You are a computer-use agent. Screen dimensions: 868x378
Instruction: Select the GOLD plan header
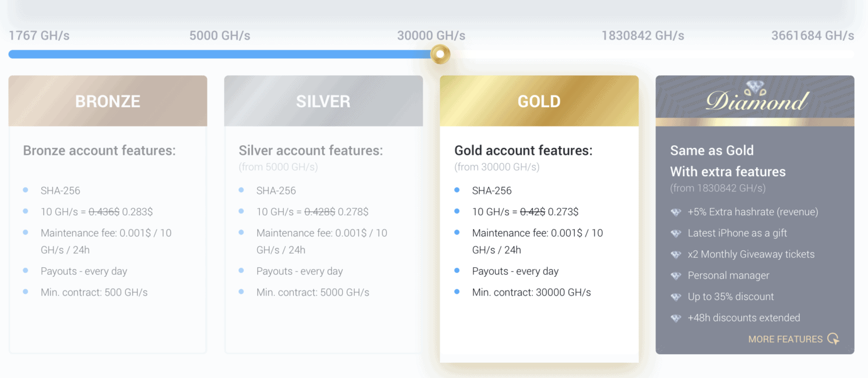point(539,101)
